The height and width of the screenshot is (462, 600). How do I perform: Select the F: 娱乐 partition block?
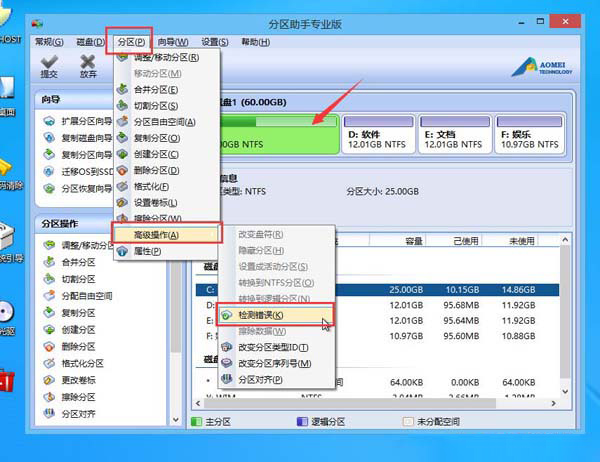530,134
